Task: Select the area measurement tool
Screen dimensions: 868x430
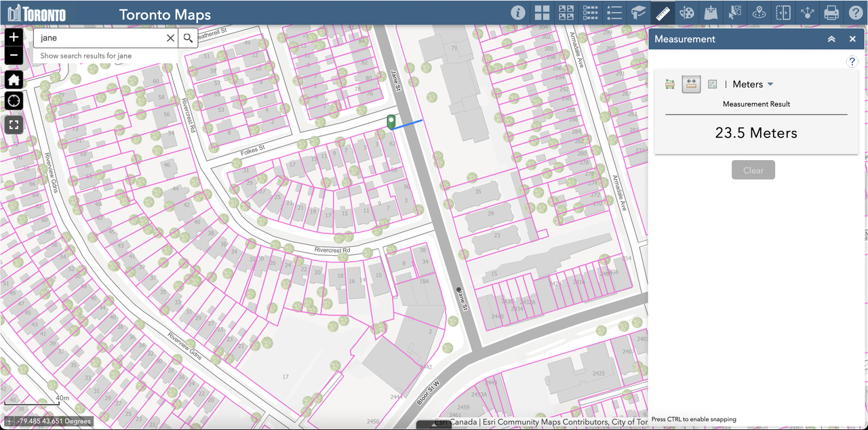Action: pos(670,84)
